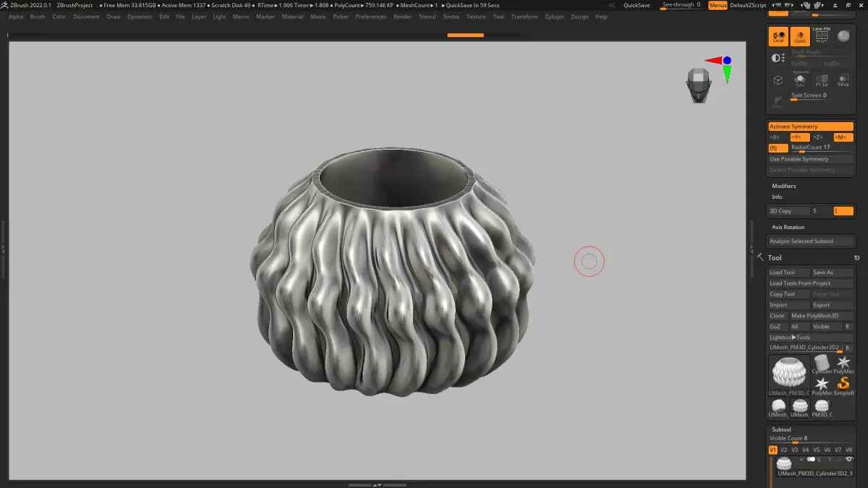Click the Ghost icon button
This screenshot has width=868, height=488.
click(x=778, y=101)
